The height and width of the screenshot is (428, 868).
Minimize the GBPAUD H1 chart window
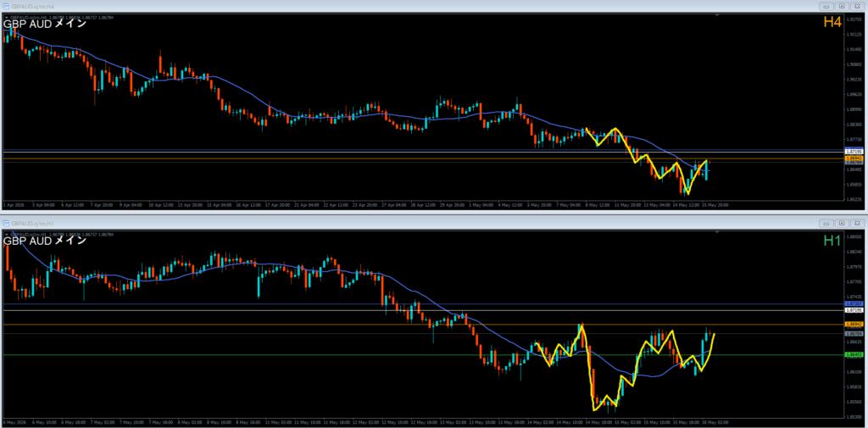826,223
